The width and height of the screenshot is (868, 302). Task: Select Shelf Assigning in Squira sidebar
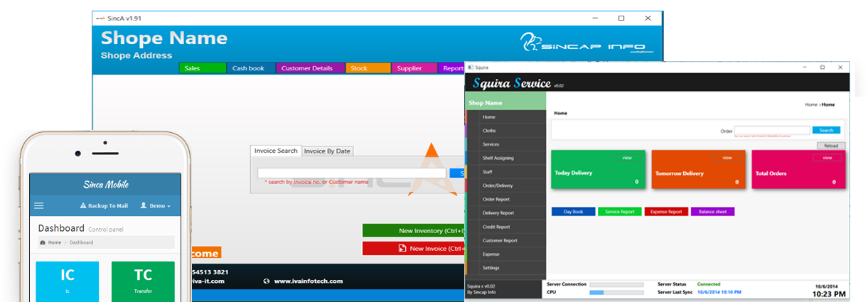coord(505,158)
